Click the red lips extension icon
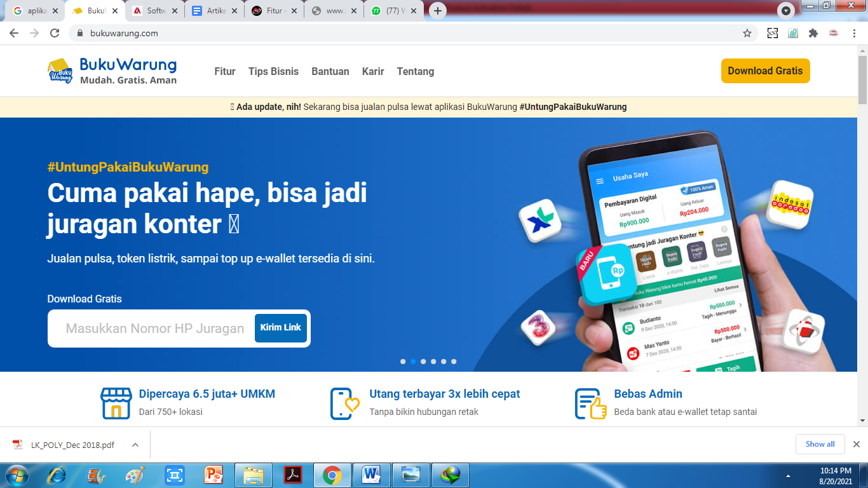This screenshot has height=488, width=868. coord(834,33)
